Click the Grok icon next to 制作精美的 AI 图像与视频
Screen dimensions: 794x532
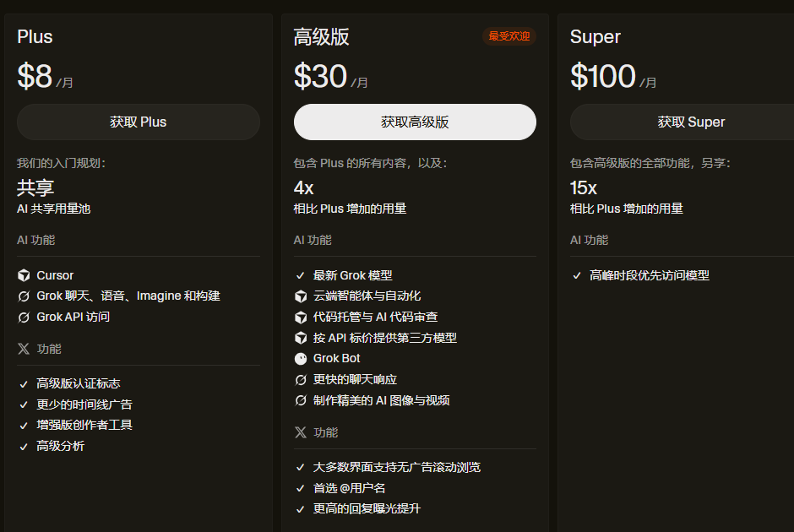301,401
